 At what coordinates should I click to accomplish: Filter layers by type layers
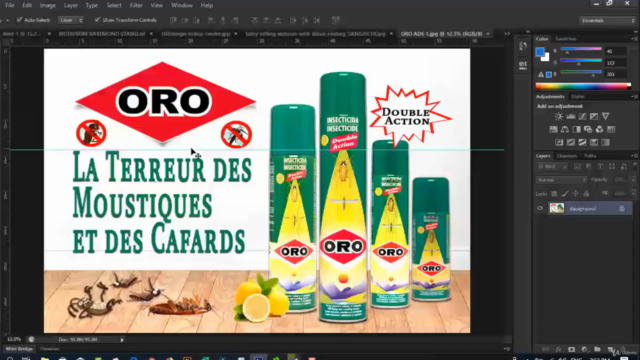(x=600, y=167)
